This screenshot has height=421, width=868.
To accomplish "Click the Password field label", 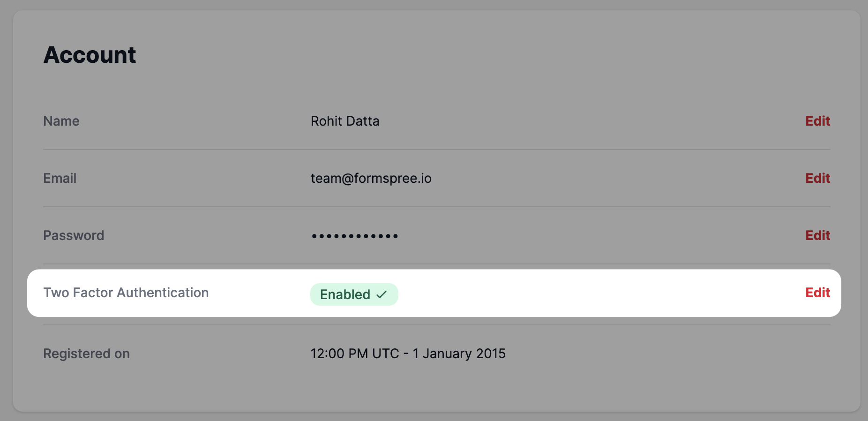I will coord(74,235).
